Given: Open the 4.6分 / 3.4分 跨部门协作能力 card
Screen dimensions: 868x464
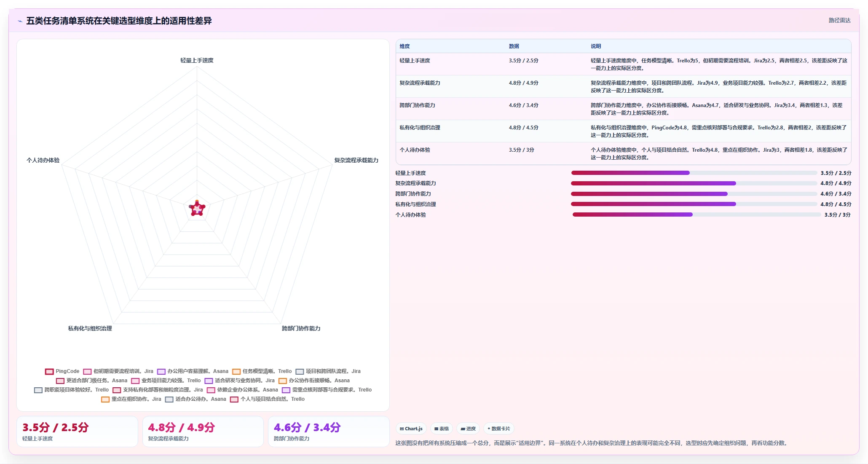Looking at the screenshot, I should [329, 432].
